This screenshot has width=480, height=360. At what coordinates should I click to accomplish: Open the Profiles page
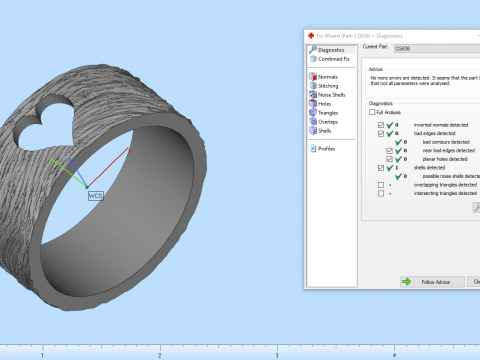pyautogui.click(x=326, y=149)
